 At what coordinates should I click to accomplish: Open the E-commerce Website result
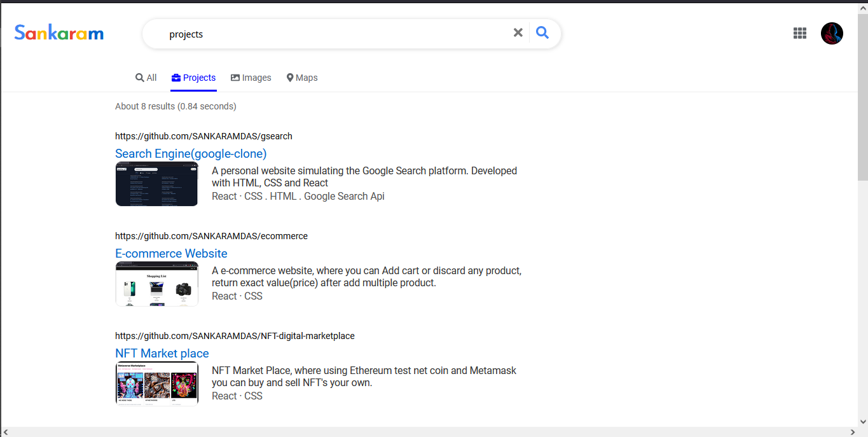170,253
